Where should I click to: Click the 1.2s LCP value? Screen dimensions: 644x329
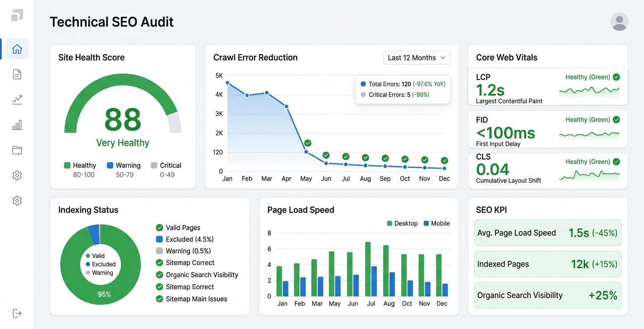click(491, 90)
